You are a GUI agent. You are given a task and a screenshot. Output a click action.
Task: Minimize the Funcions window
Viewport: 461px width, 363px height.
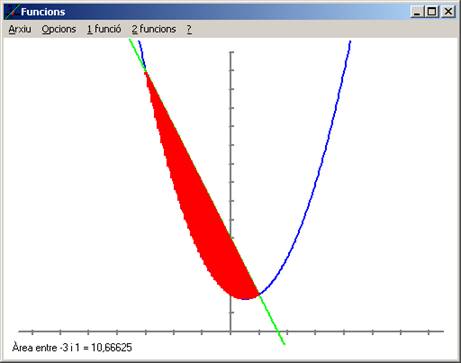coord(417,12)
